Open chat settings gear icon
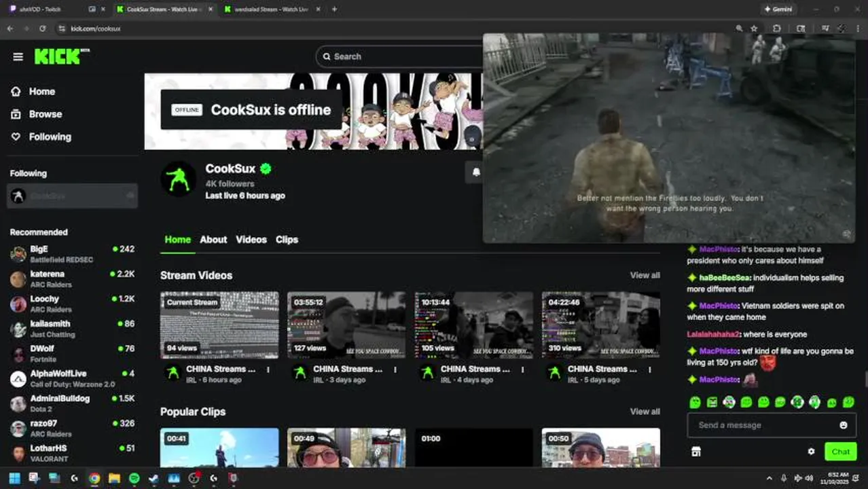The height and width of the screenshot is (489, 868). click(811, 452)
